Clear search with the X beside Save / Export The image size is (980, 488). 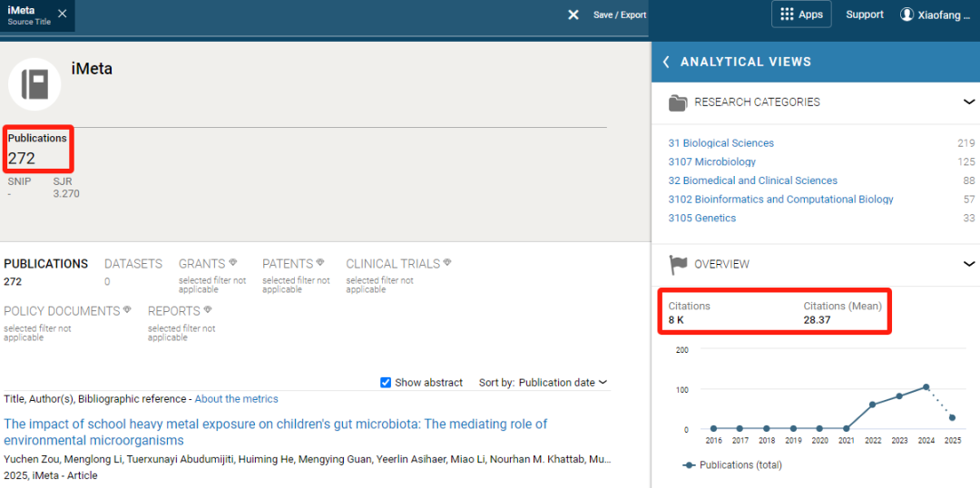pos(573,15)
